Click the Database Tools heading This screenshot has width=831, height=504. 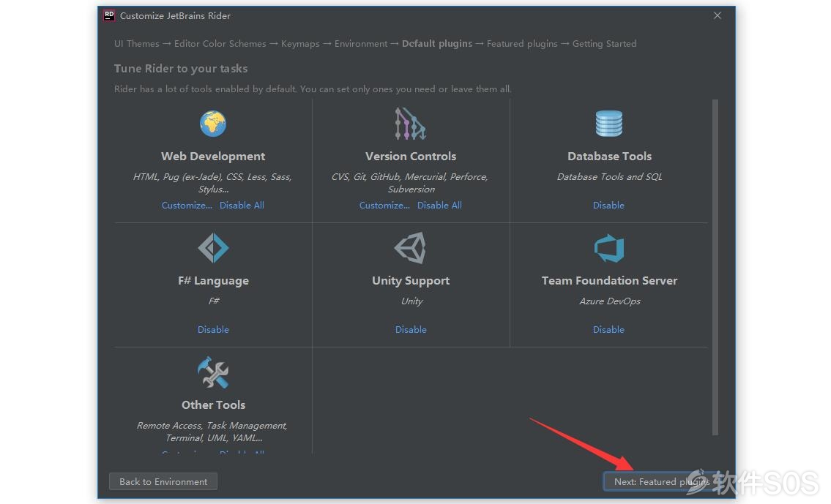click(x=609, y=157)
